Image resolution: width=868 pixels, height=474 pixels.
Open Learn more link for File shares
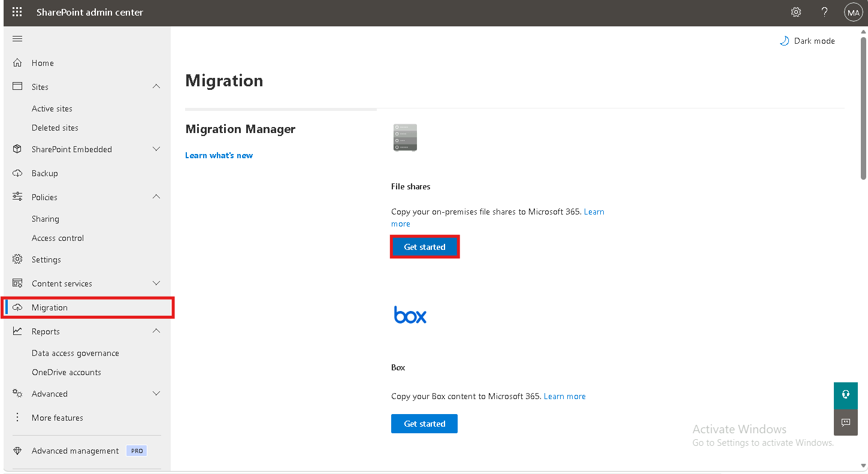[x=594, y=212]
